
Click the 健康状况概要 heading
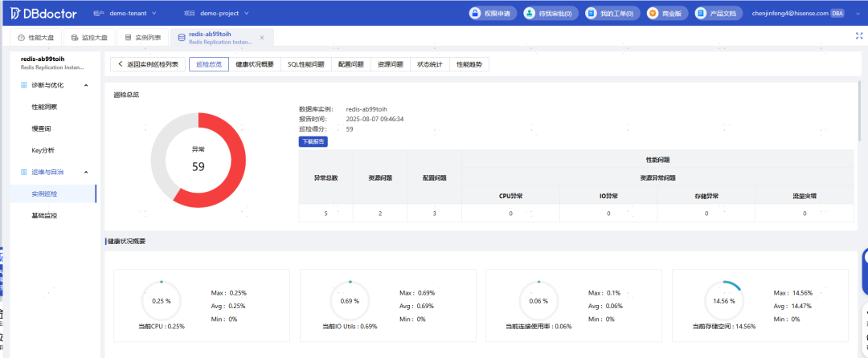(x=127, y=242)
